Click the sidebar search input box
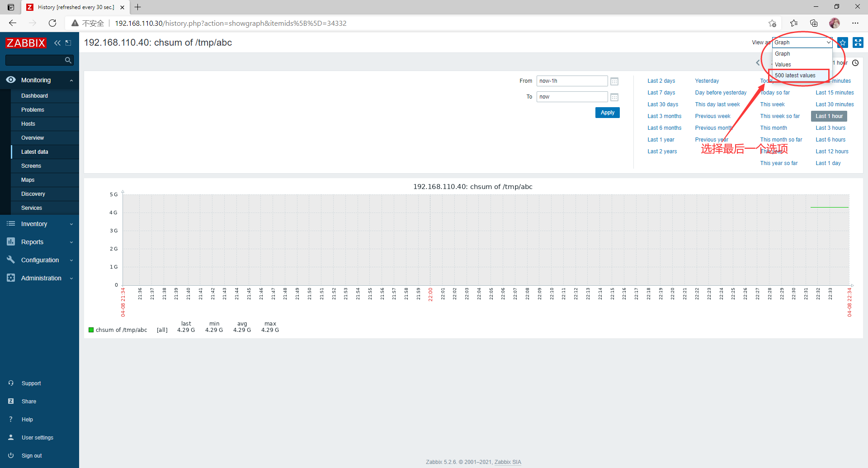 [x=35, y=60]
